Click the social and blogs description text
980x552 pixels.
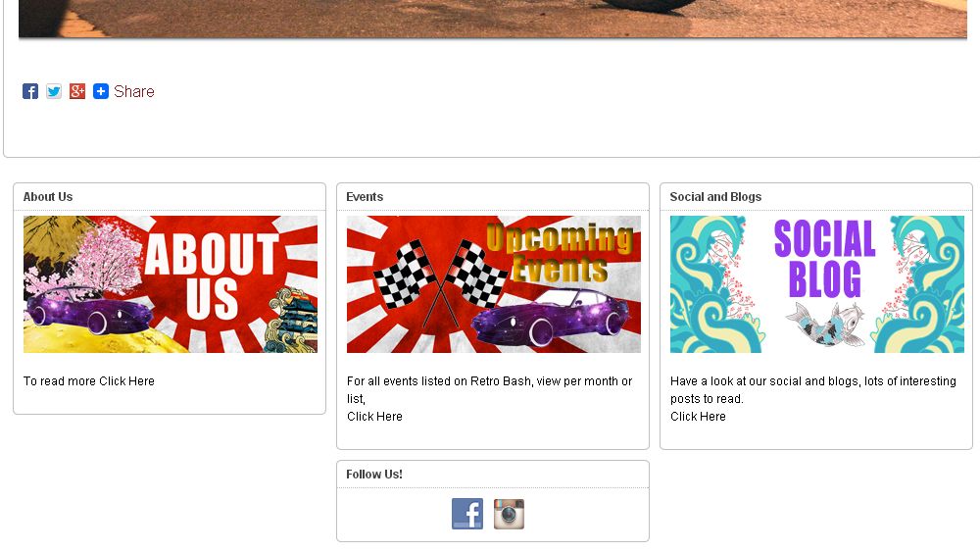click(813, 390)
